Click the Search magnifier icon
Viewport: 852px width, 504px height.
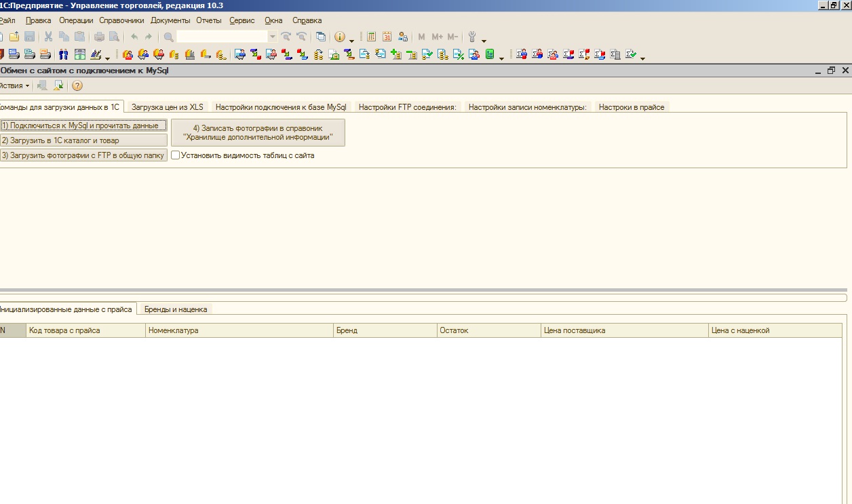[169, 37]
